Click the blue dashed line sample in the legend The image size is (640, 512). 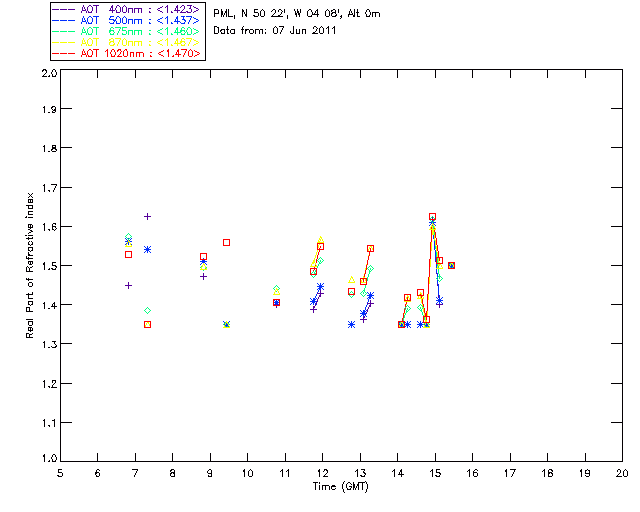tap(64, 20)
